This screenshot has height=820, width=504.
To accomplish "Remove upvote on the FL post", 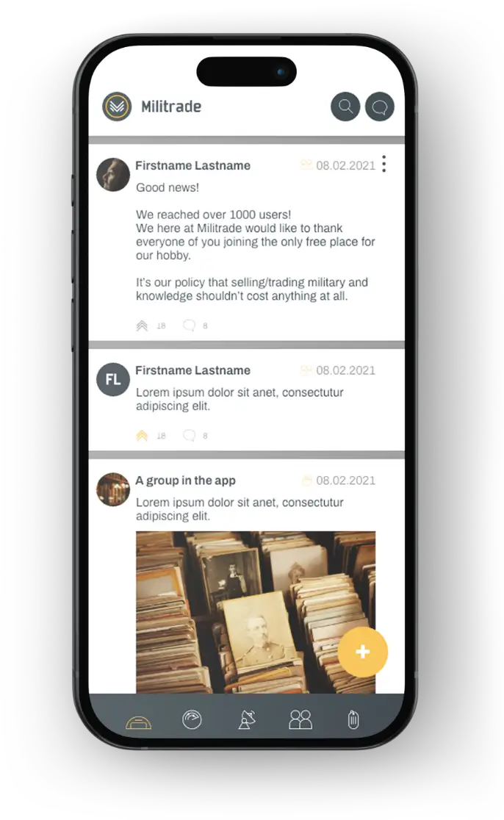I will click(x=142, y=436).
